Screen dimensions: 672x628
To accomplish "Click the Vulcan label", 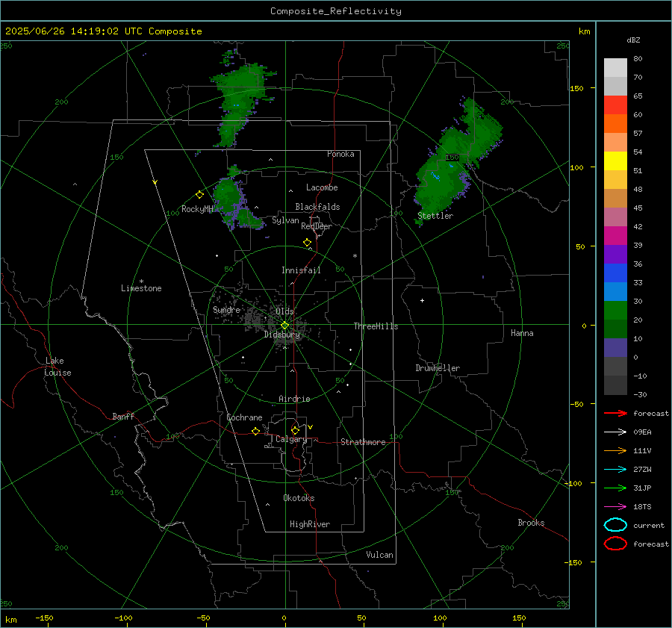I will [x=380, y=555].
